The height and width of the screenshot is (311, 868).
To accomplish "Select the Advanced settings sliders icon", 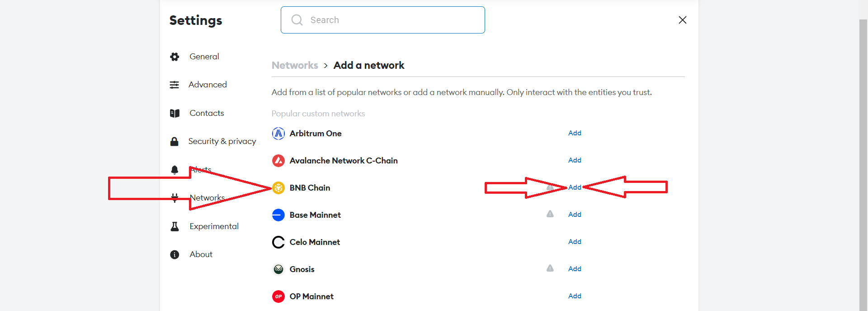I will (175, 85).
